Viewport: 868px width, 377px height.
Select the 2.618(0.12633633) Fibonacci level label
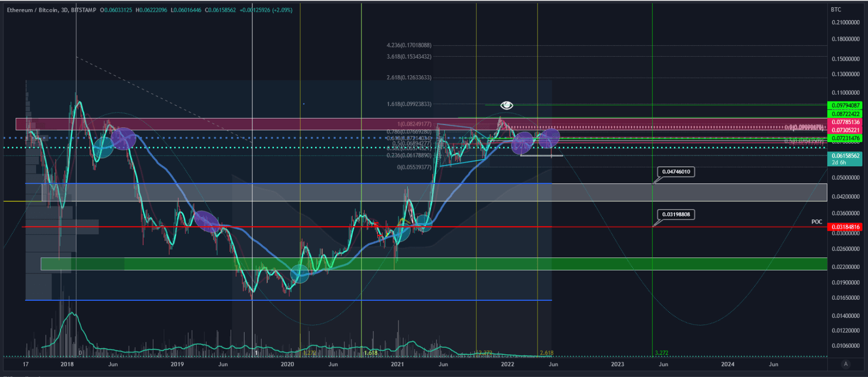pyautogui.click(x=409, y=78)
